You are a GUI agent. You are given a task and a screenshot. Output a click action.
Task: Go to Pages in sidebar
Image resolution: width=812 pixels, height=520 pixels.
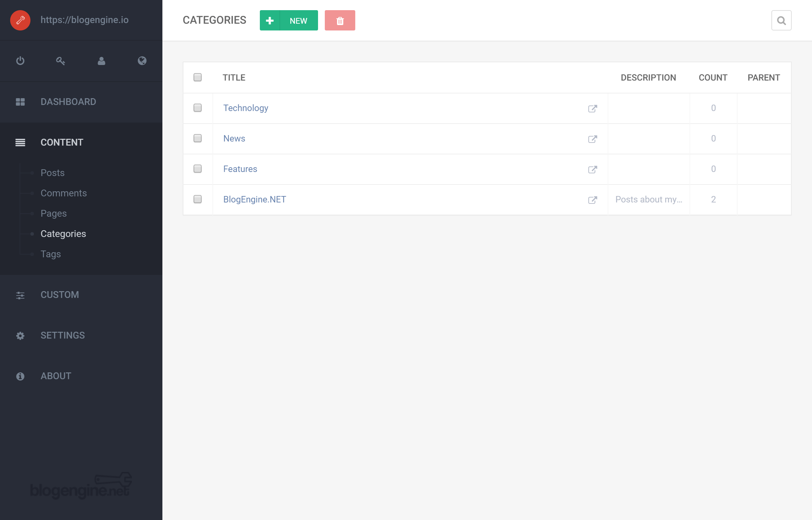53,213
